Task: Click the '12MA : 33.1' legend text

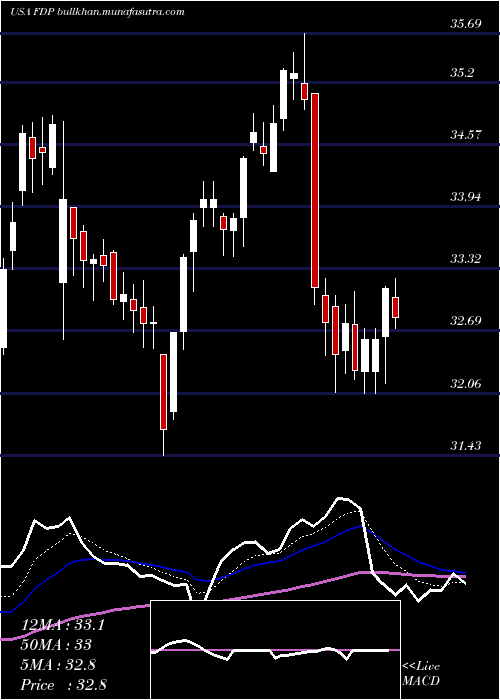Action: point(63,625)
